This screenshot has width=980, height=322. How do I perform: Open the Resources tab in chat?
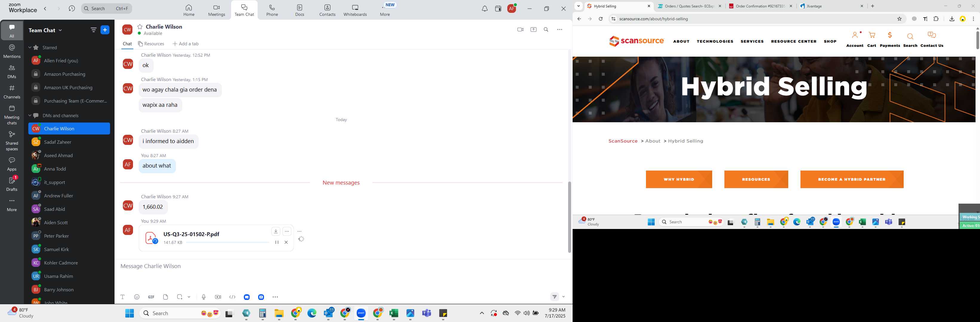click(151, 44)
